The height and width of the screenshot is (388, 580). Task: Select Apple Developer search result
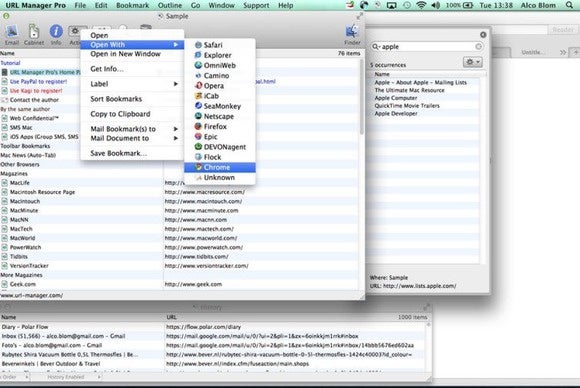(396, 114)
